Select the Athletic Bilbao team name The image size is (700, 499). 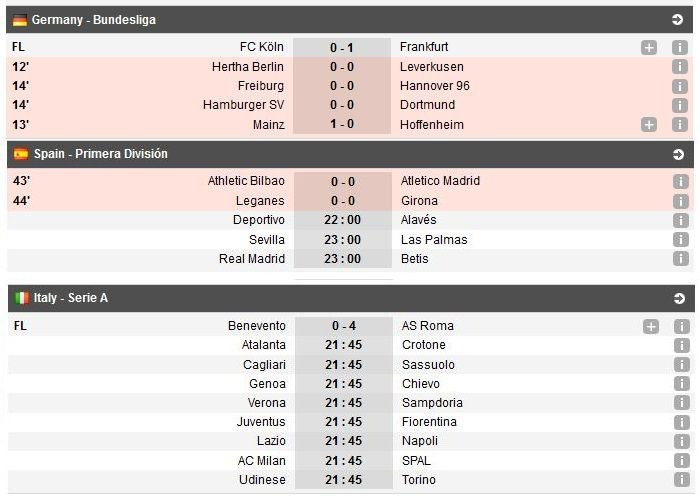pos(246,181)
